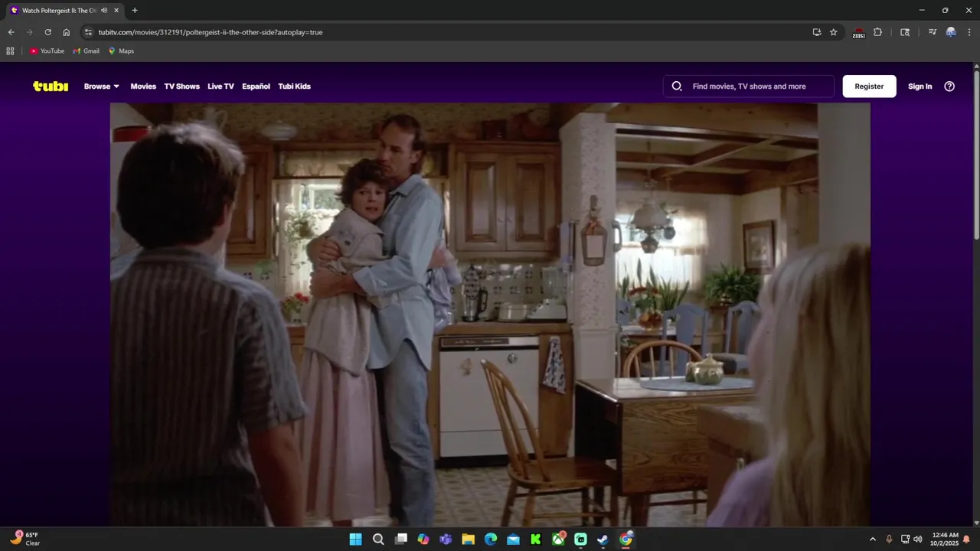Open the green K app on the taskbar
The image size is (980, 551).
[x=536, y=540]
